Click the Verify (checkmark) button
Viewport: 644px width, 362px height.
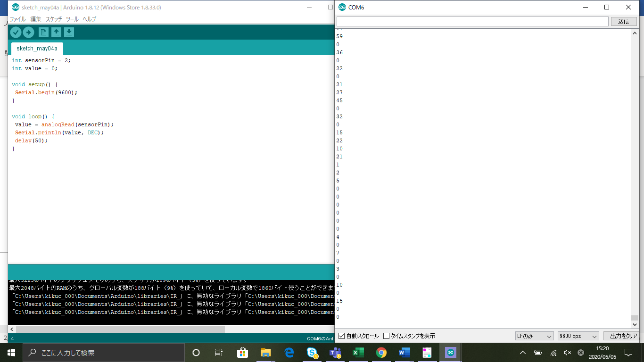pos(16,32)
